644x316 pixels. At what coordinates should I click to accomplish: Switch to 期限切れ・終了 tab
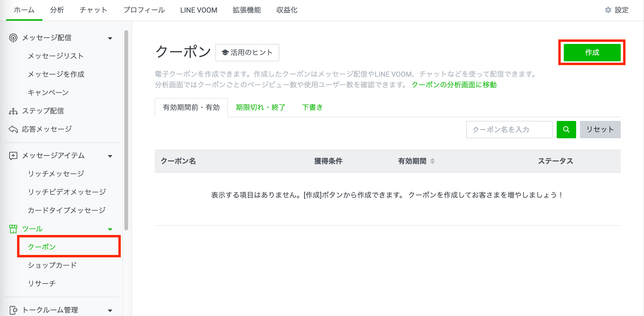[x=261, y=107]
